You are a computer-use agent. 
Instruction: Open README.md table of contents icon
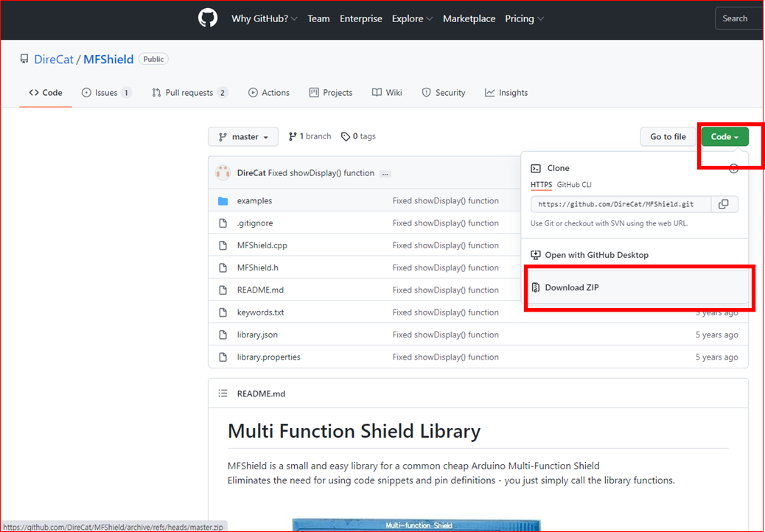[x=223, y=393]
